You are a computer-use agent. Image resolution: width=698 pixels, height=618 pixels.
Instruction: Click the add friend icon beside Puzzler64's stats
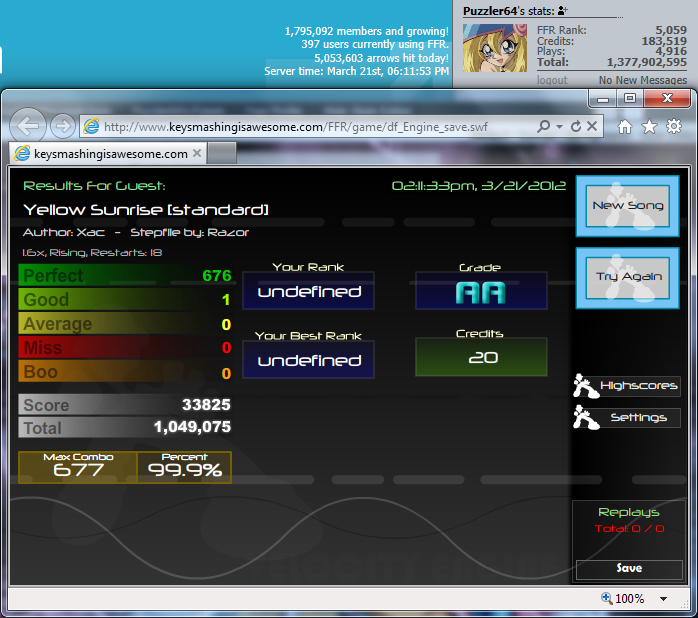(x=562, y=11)
